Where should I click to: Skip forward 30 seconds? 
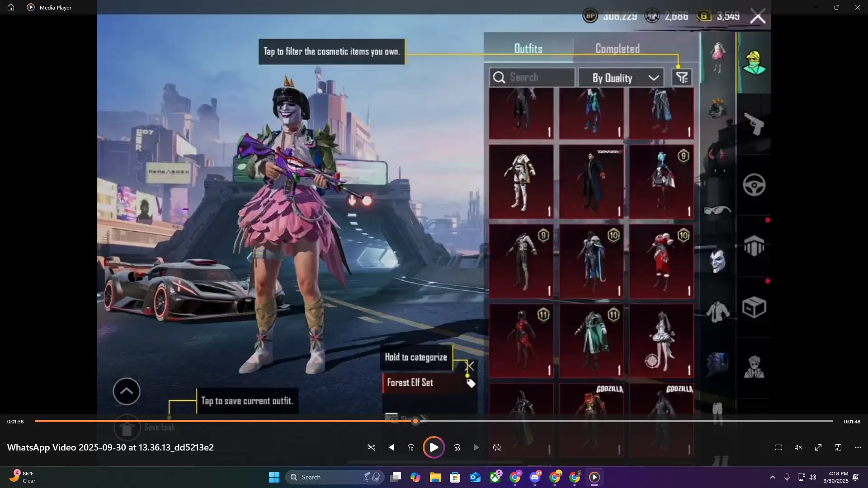[457, 447]
